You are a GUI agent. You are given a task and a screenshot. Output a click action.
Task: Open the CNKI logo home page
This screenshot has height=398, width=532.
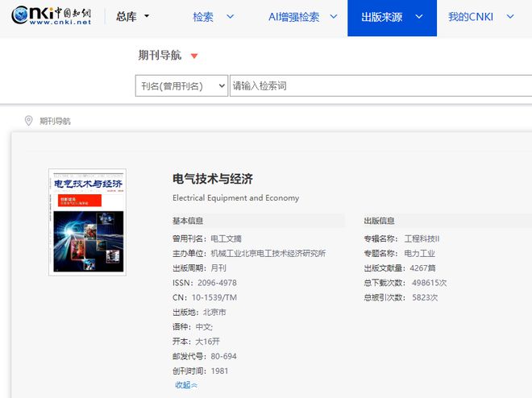tap(51, 15)
